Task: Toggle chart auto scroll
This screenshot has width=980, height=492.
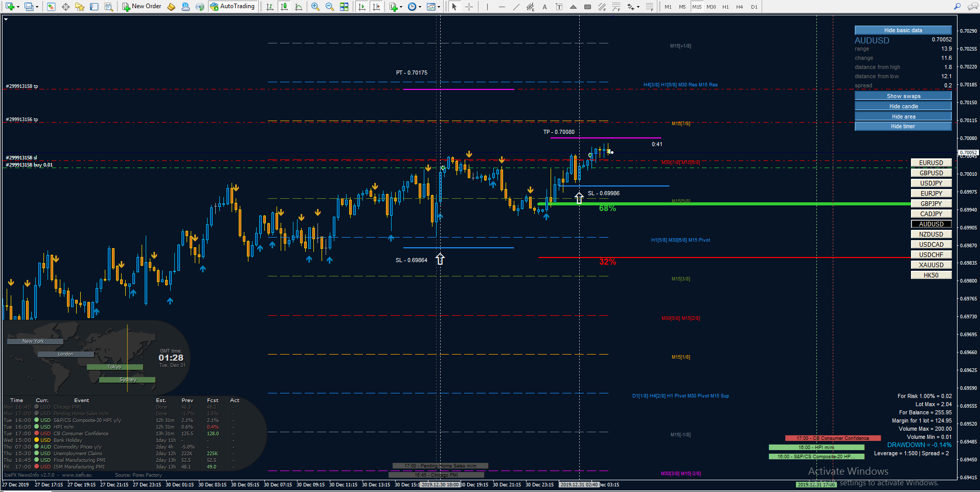Action: (362, 7)
